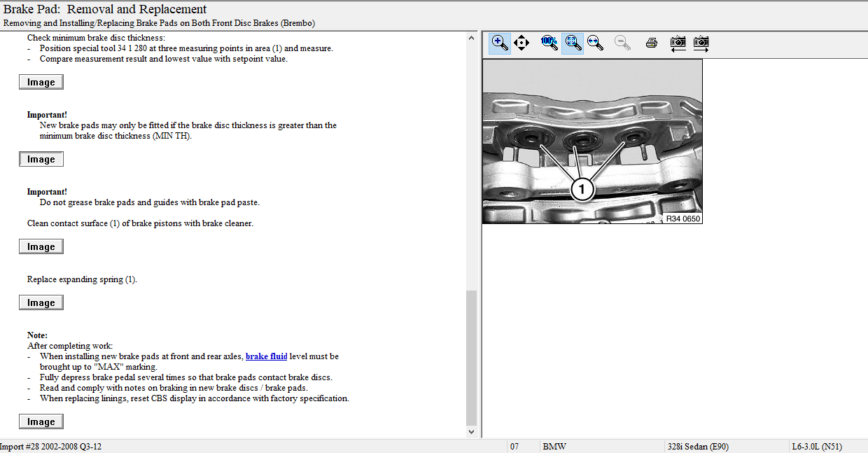Image resolution: width=868 pixels, height=453 pixels.
Task: Select the zoom in magnifier tool
Action: pos(500,43)
